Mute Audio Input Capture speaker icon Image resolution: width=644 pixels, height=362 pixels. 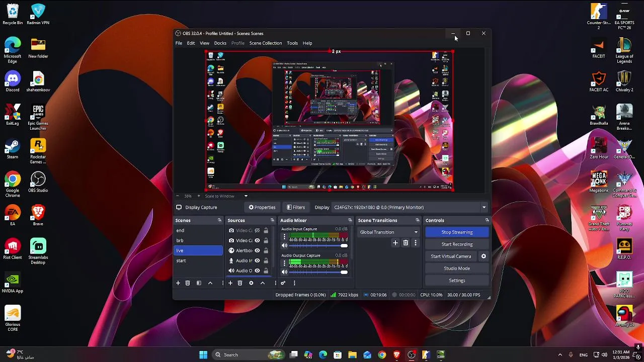coord(284,245)
